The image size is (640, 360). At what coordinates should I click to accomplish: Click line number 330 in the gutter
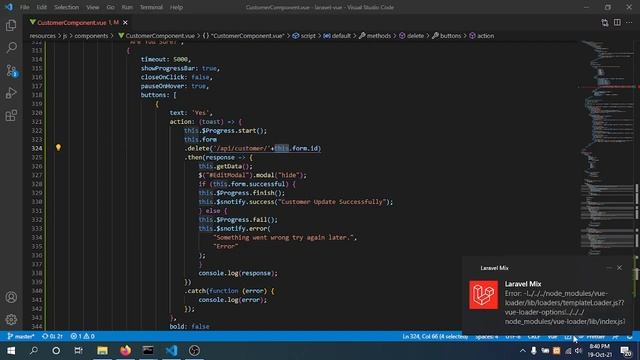pyautogui.click(x=37, y=202)
